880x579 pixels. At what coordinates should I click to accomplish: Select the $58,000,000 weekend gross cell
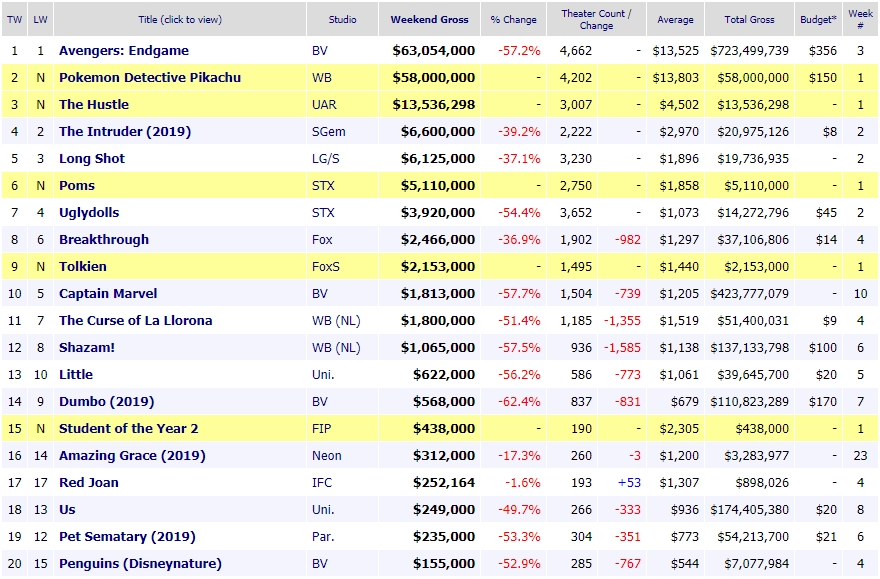[434, 77]
